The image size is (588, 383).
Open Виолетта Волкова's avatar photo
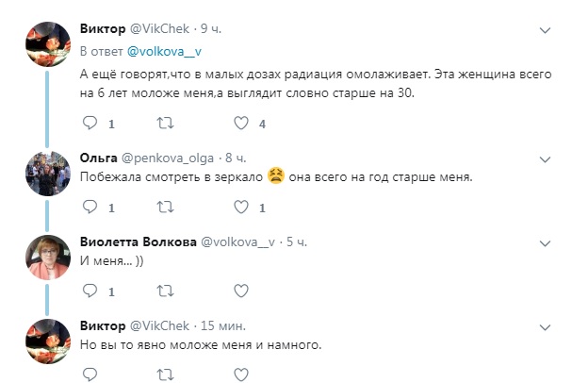[x=45, y=257]
